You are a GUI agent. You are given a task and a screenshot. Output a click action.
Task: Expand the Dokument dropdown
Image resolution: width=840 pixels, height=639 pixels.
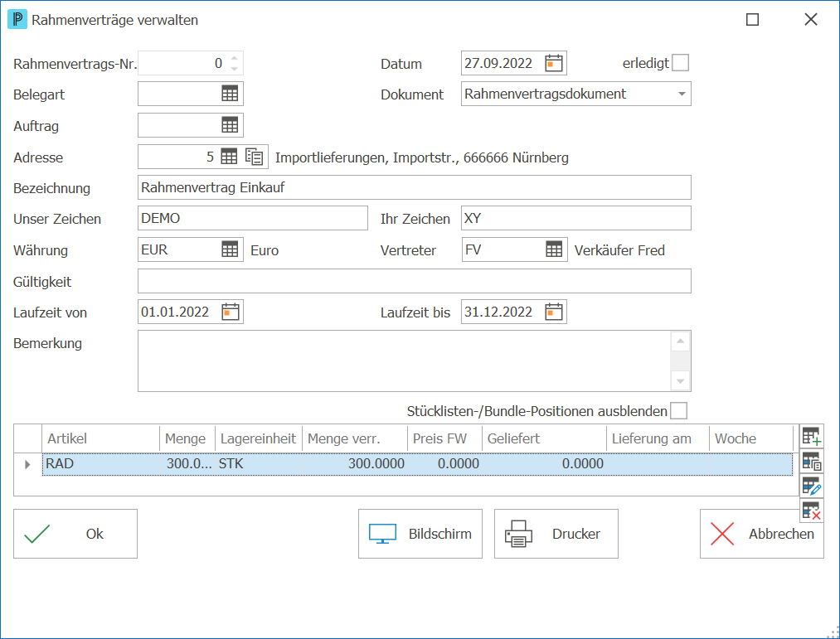[682, 94]
